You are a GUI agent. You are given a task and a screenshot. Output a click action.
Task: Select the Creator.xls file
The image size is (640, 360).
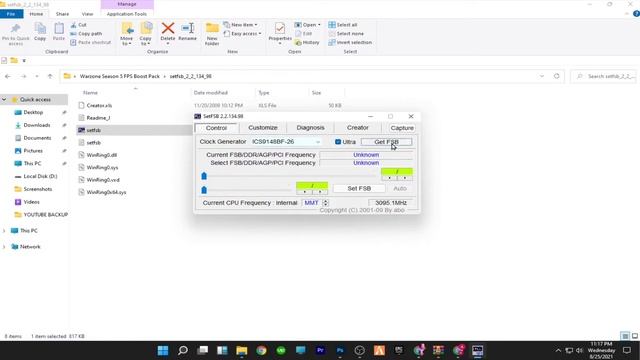coord(99,105)
